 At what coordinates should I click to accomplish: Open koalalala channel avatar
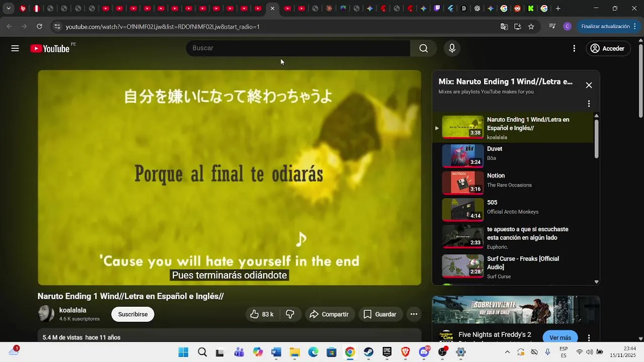pyautogui.click(x=46, y=314)
